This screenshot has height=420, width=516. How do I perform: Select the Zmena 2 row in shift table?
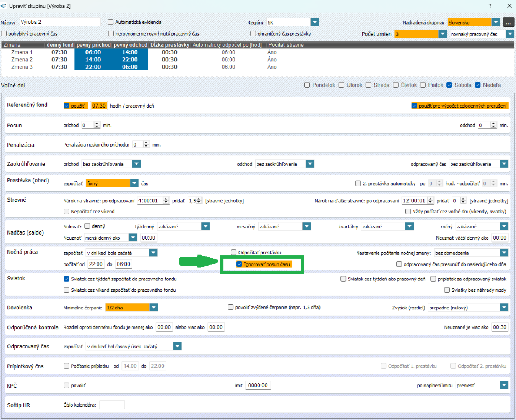(x=22, y=60)
